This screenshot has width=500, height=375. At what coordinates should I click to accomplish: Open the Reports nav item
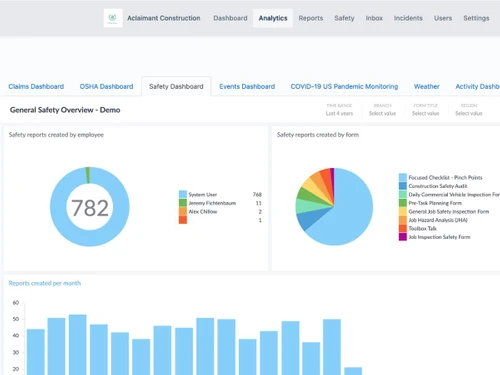click(311, 18)
